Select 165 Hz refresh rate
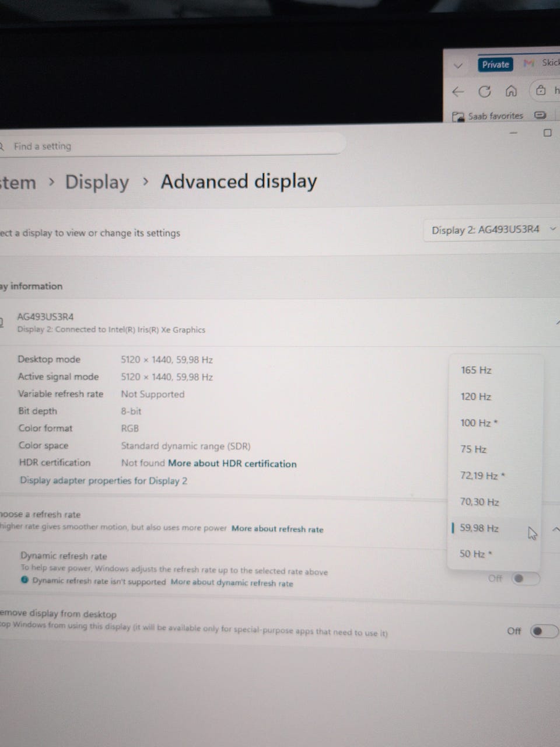Viewport: 560px width, 747px height. click(476, 370)
